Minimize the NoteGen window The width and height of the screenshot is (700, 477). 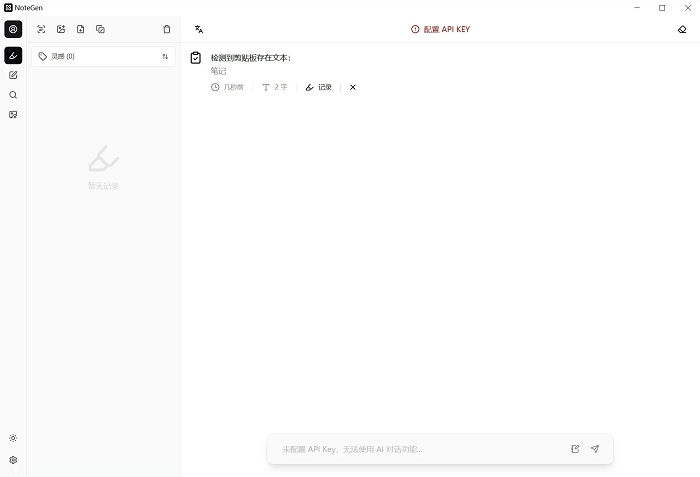pyautogui.click(x=637, y=8)
